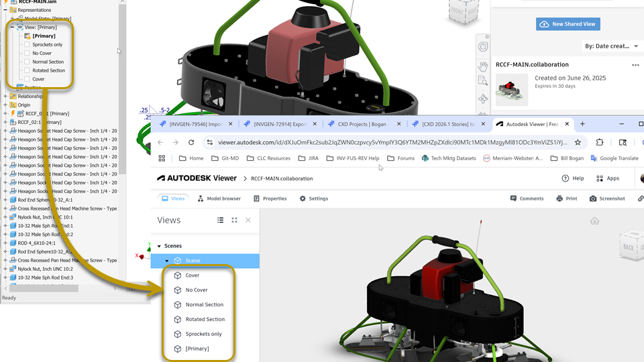644x362 pixels.
Task: Collapse the Representations node
Action: (5, 10)
